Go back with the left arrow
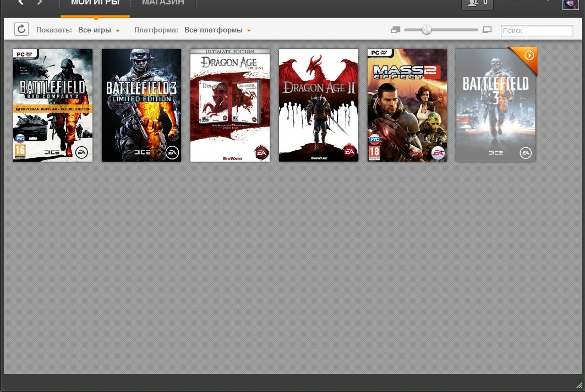 [x=21, y=2]
